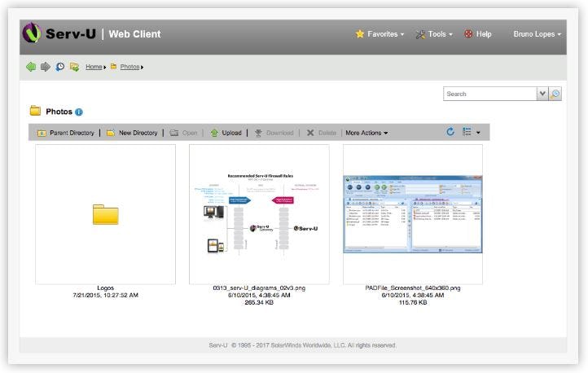Click in the Search input field
588x373 pixels.
[x=489, y=94]
